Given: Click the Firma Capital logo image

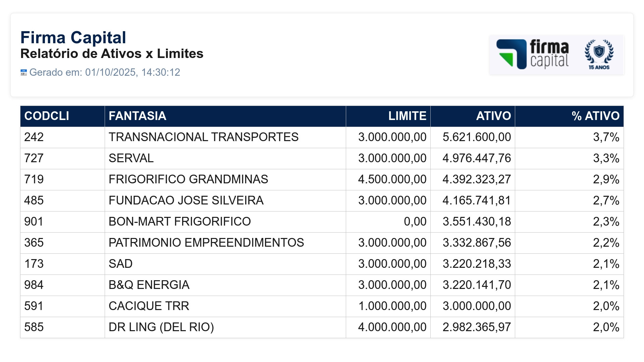Looking at the screenshot, I should [x=556, y=55].
